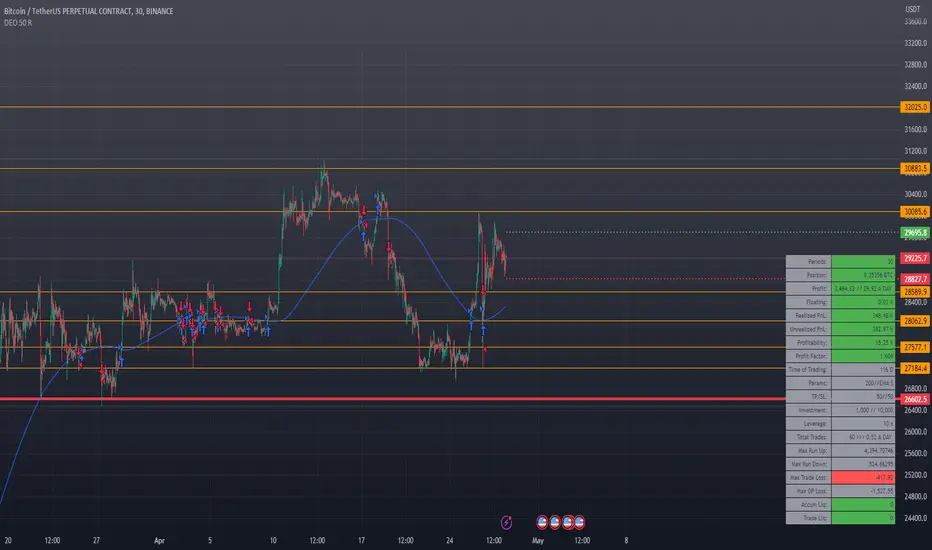932x550 pixels.
Task: Click the Profit value 3,484.83 // 29.92 A DAY
Action: coord(863,288)
